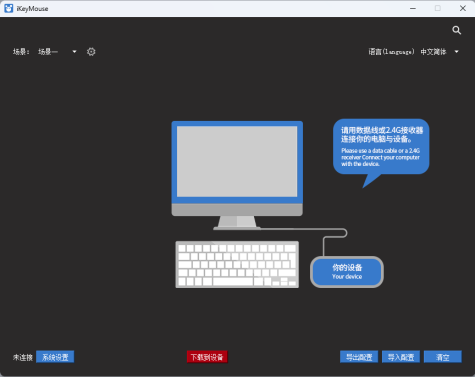Click the white keyboard illustration
Viewport: 475px width, 377px height.
(237, 265)
